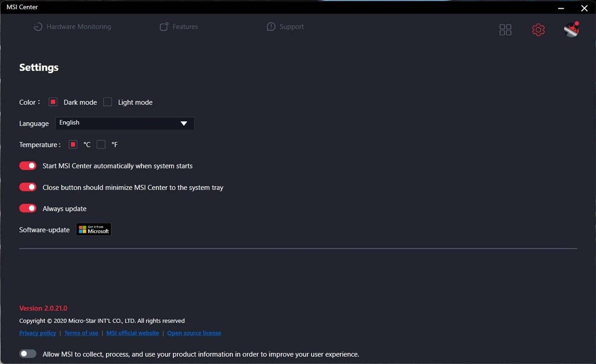Click the Settings heading text
The width and height of the screenshot is (596, 364).
pyautogui.click(x=39, y=67)
